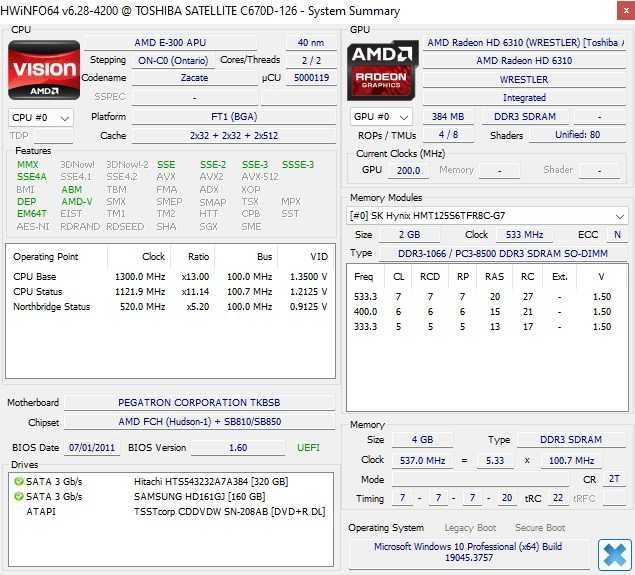Open the GPU #0 selector dropdown
The width and height of the screenshot is (635, 575).
point(381,117)
